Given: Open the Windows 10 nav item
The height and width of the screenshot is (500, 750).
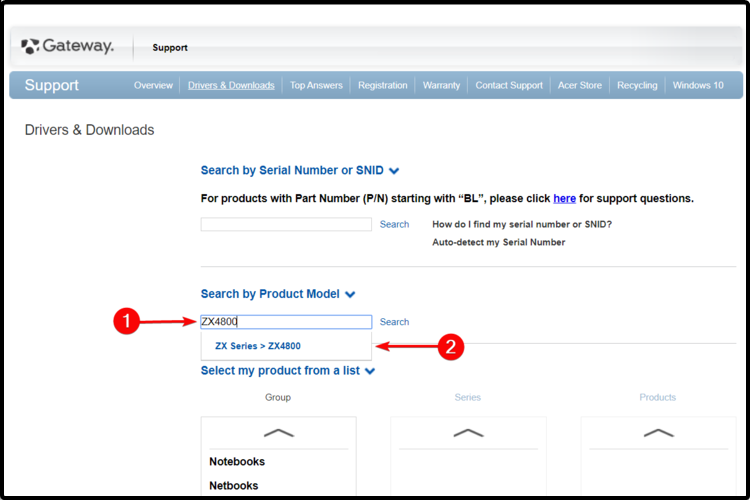Looking at the screenshot, I should tap(698, 85).
